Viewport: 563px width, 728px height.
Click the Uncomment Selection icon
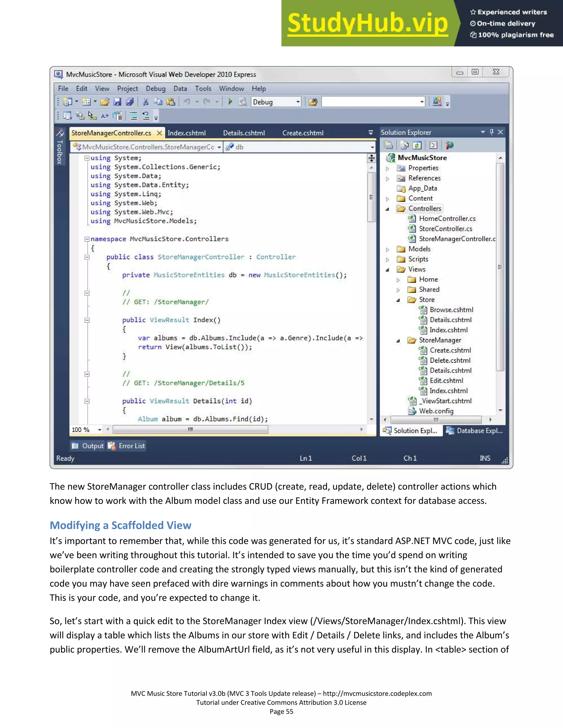pyautogui.click(x=146, y=116)
